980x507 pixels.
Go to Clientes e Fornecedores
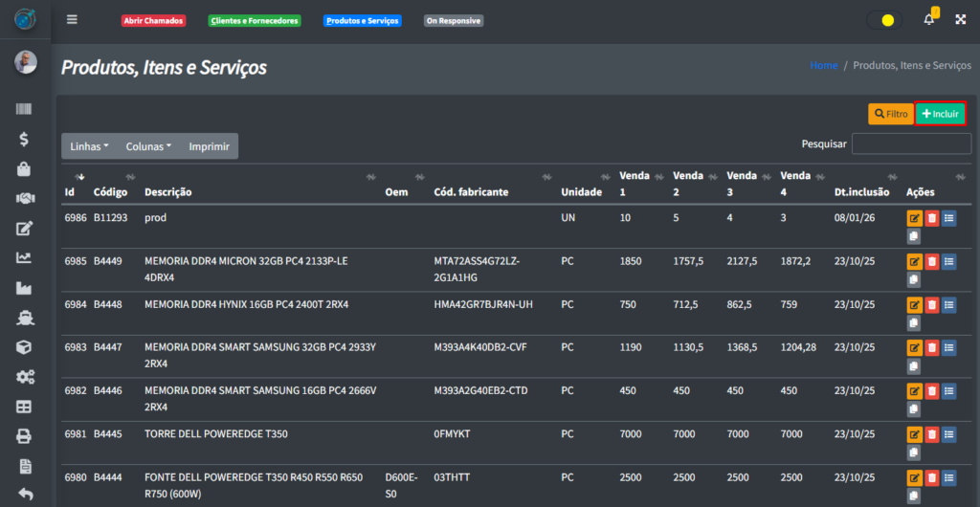[254, 21]
